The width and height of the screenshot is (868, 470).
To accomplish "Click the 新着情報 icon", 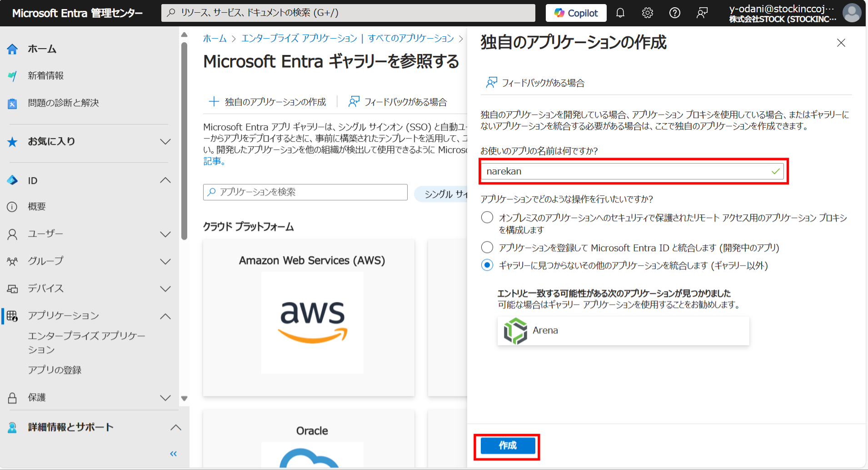I will coord(12,76).
